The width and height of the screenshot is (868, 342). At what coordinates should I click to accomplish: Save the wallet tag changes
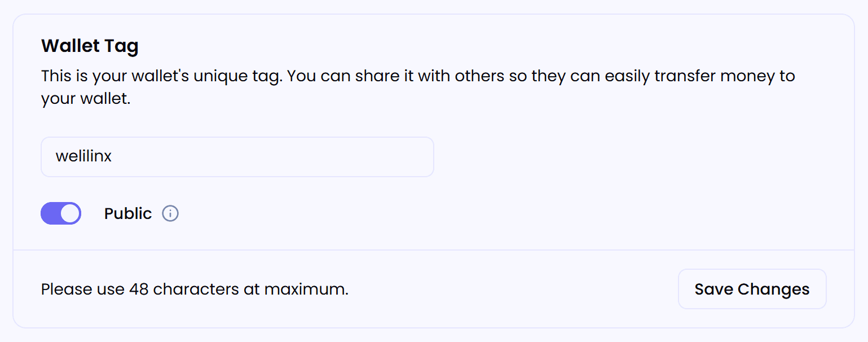[x=752, y=289]
